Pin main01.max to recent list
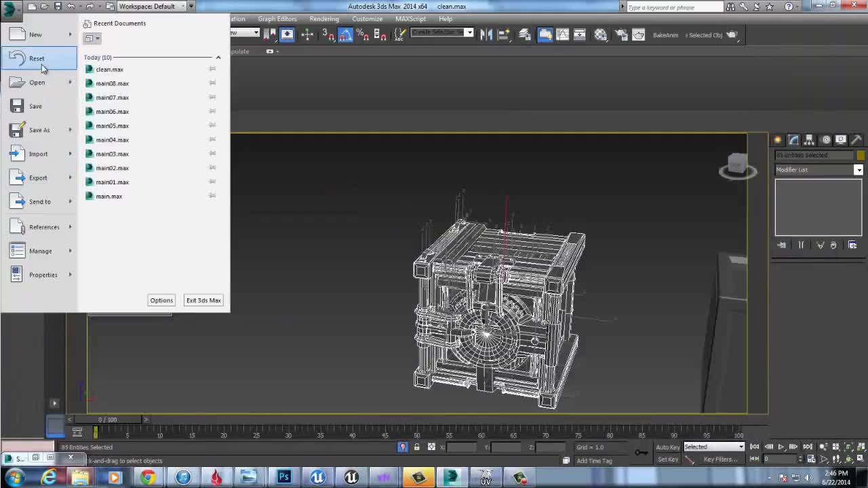The height and width of the screenshot is (488, 868). pos(212,182)
